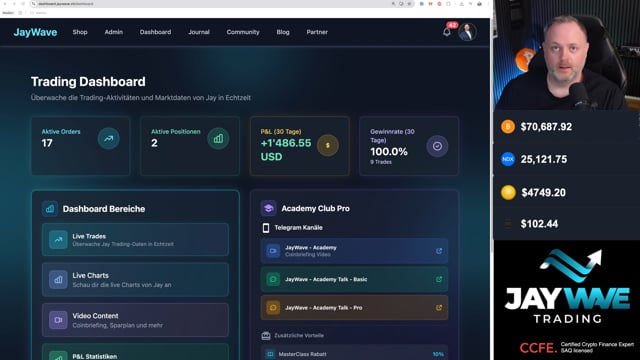Open external link icon for Academy Talk - Pro
The width and height of the screenshot is (640, 360).
point(439,308)
